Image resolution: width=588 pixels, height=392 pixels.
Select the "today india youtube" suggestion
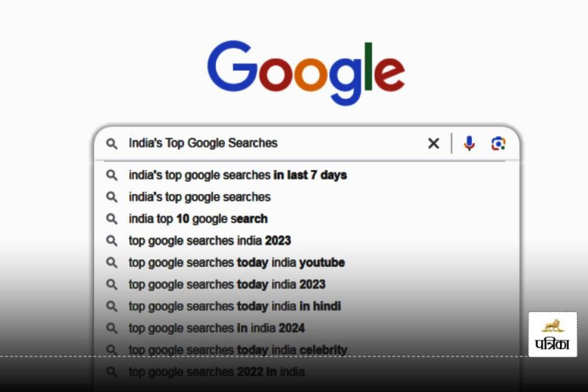click(x=236, y=263)
